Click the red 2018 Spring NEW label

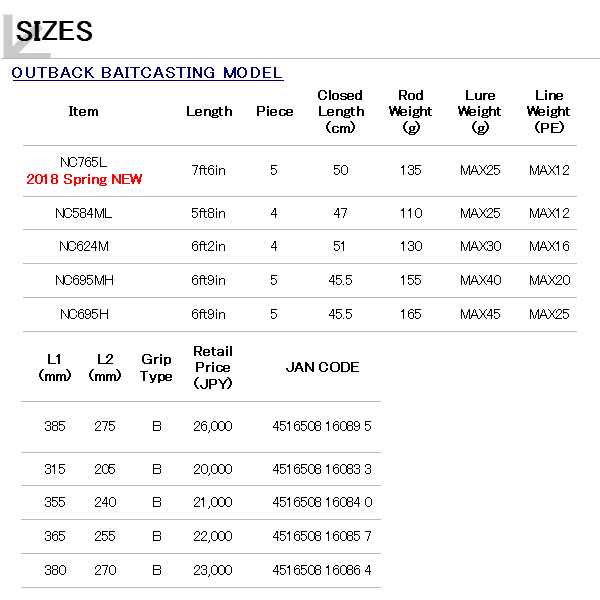click(84, 179)
